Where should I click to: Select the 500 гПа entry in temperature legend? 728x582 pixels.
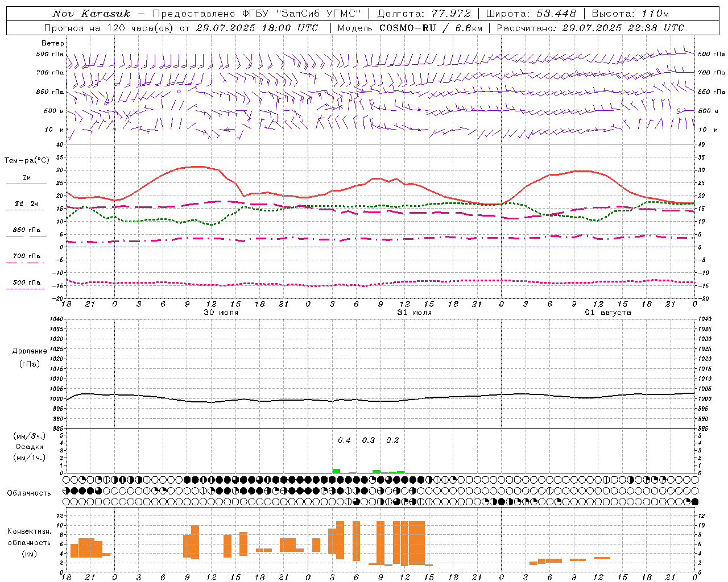(x=26, y=282)
